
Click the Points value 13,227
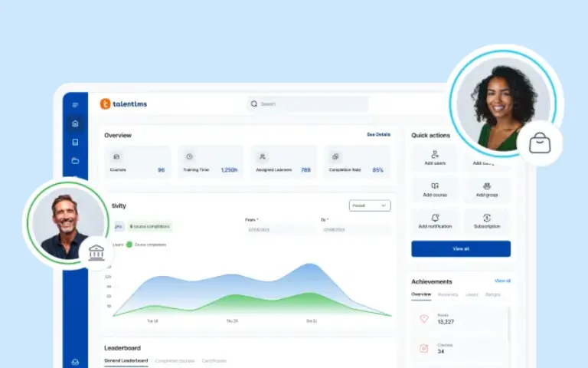point(446,322)
